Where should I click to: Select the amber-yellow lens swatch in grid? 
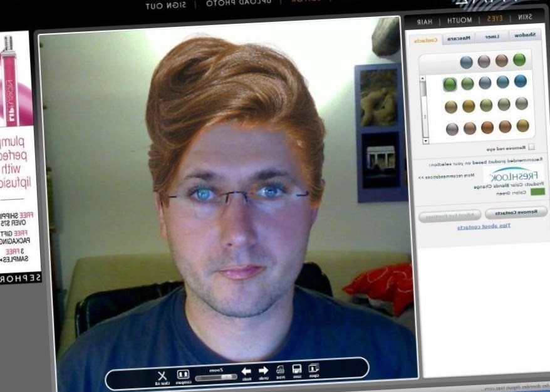469,106
